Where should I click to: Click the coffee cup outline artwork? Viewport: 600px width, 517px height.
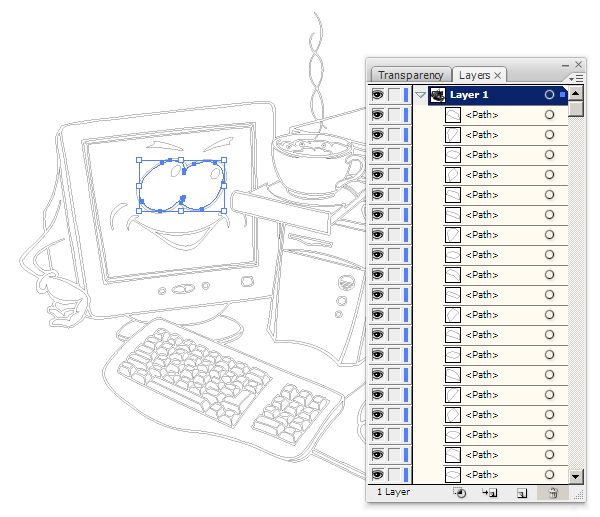click(318, 165)
